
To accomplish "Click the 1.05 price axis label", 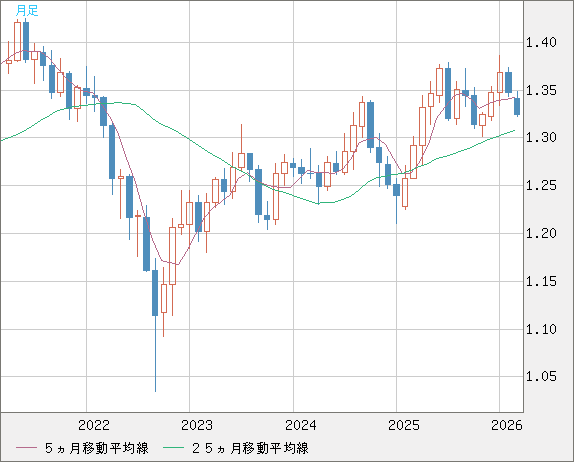I will (541, 376).
